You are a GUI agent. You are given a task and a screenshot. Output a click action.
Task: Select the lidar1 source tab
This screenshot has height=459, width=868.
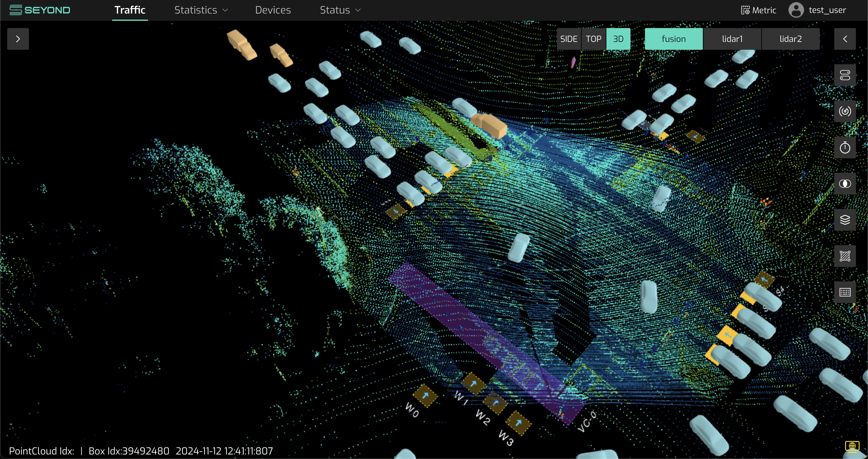pyautogui.click(x=732, y=39)
